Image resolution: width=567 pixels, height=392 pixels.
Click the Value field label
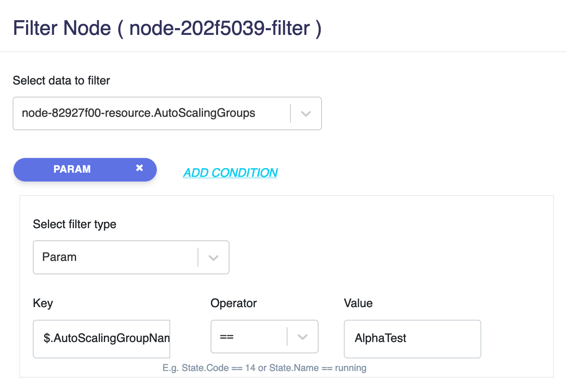tap(358, 303)
